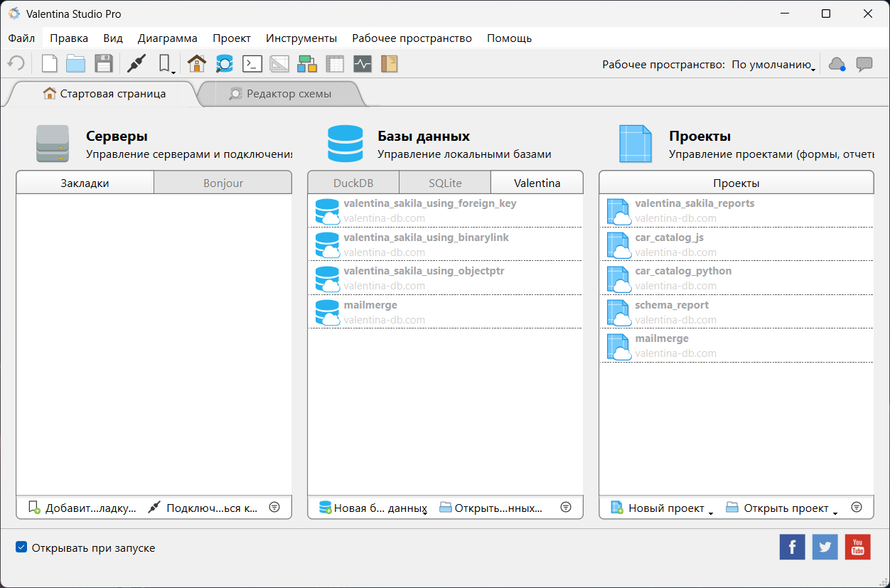Select the car_catalog_python project
Image resolution: width=890 pixels, height=588 pixels.
click(x=683, y=271)
